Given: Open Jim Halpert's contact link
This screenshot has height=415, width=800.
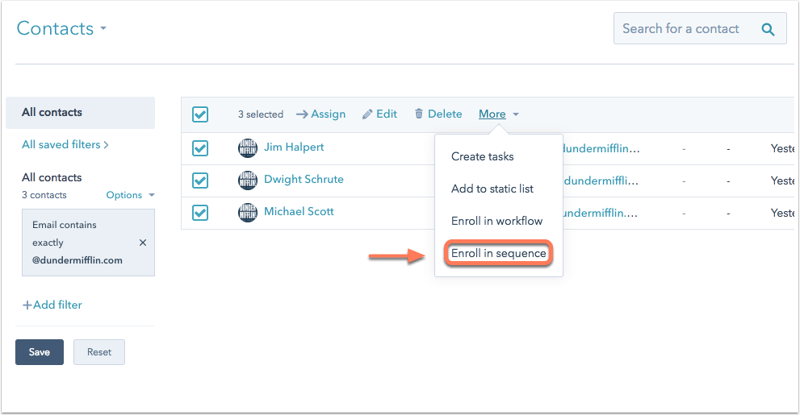Looking at the screenshot, I should click(294, 147).
